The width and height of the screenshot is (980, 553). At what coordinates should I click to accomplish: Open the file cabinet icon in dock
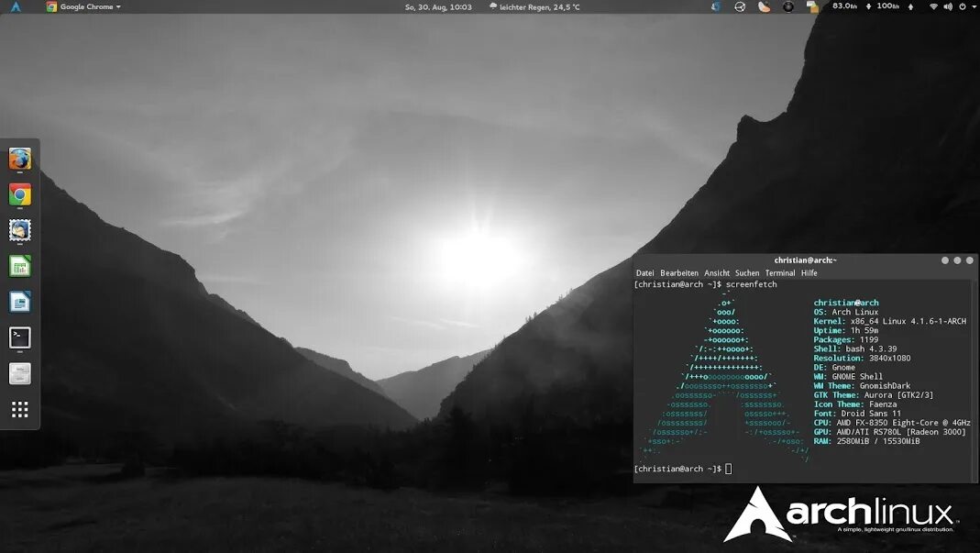pos(20,374)
